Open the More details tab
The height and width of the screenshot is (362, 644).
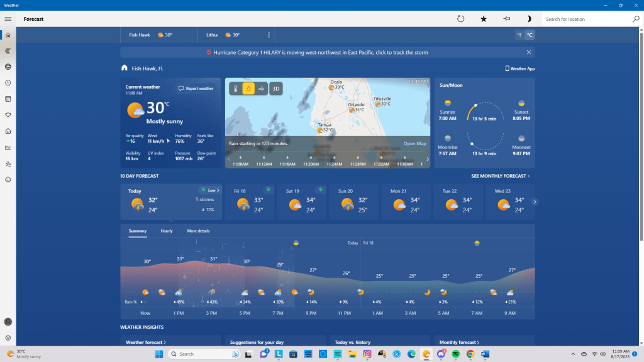point(198,231)
